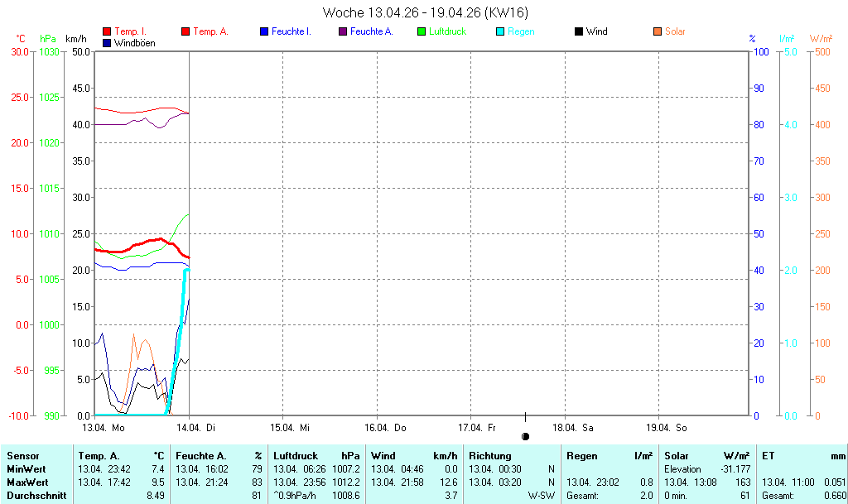Click the W/m² axis unit label at top right

[821, 39]
